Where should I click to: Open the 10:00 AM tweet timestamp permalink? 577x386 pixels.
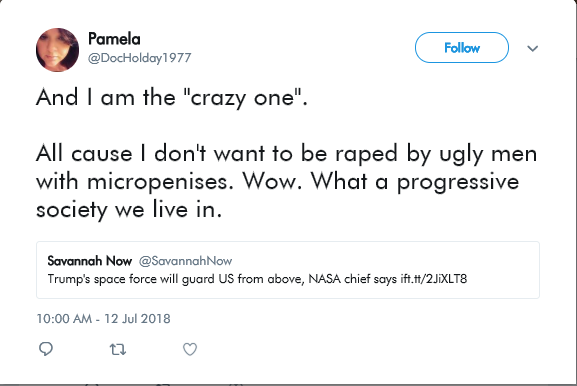64,319
